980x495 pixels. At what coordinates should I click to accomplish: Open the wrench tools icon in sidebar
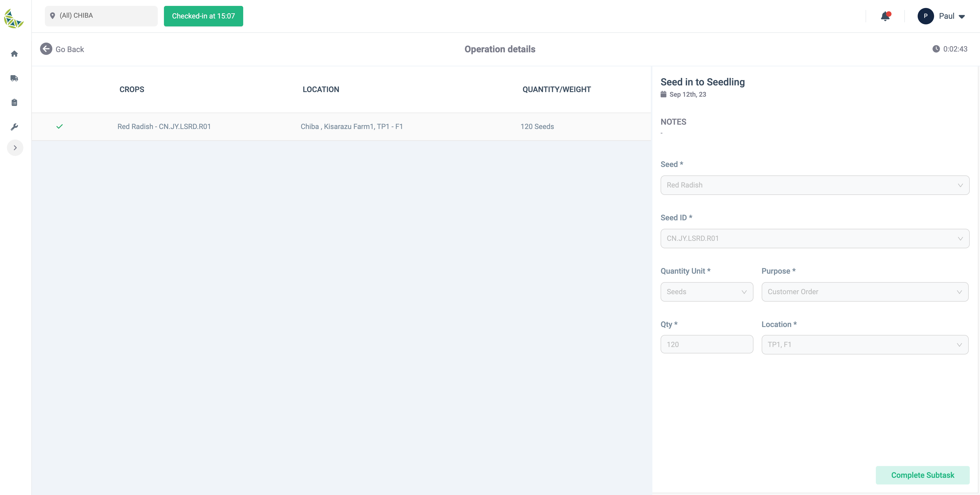click(x=14, y=127)
